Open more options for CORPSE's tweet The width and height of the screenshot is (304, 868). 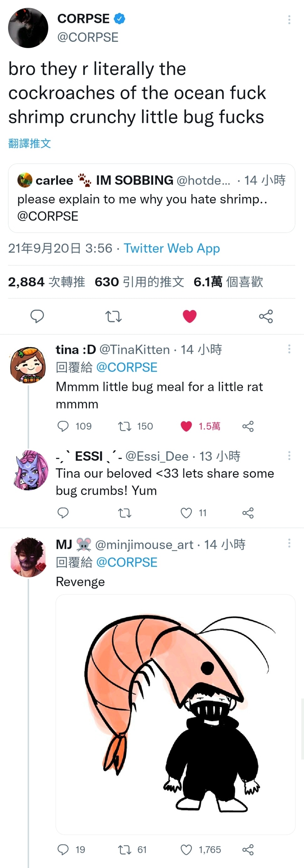point(289,19)
